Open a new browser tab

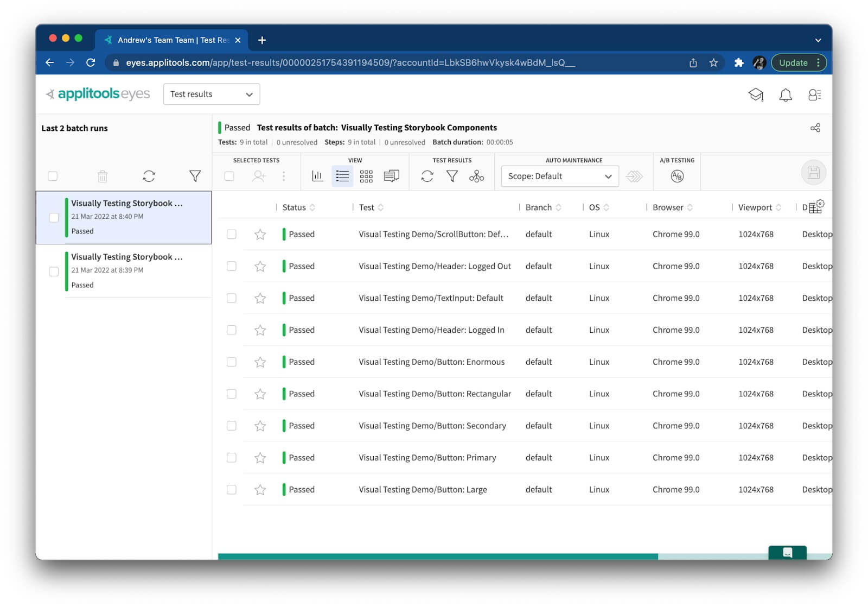(x=262, y=40)
